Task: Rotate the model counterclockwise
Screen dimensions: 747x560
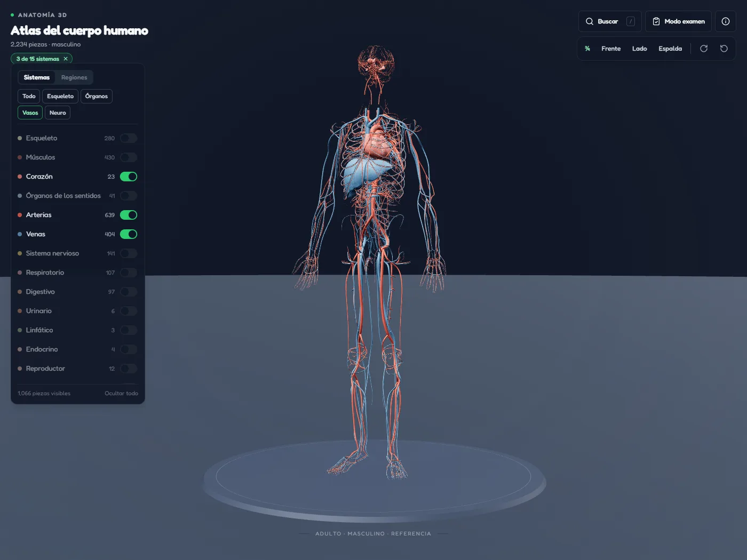Action: (x=724, y=49)
